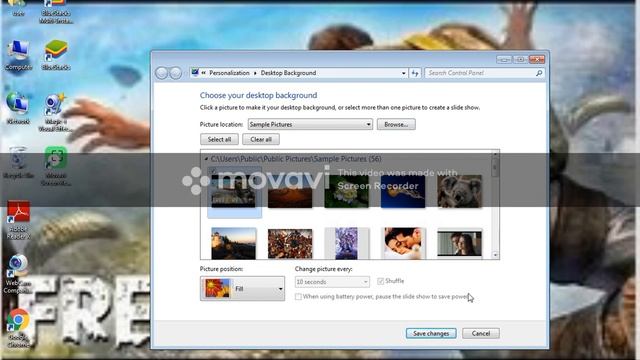Click Save changes button
Image resolution: width=640 pixels, height=360 pixels.
[431, 333]
